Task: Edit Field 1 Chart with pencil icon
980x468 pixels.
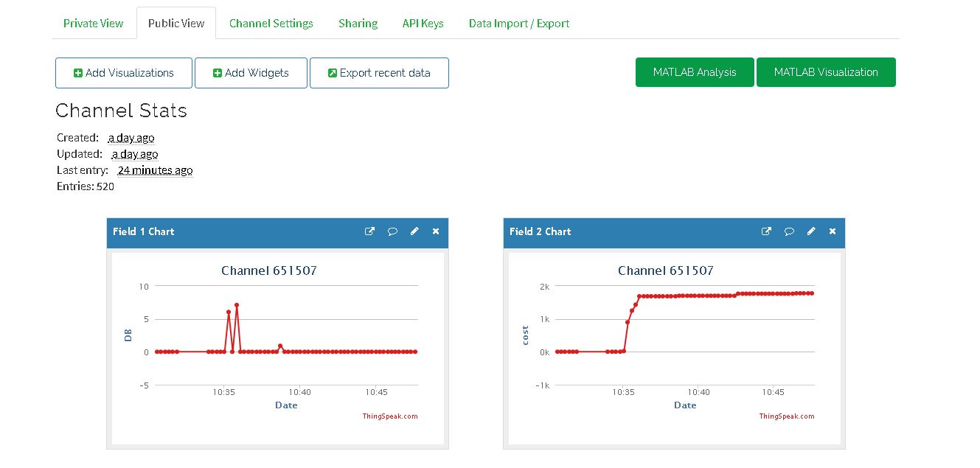Action: click(x=414, y=231)
